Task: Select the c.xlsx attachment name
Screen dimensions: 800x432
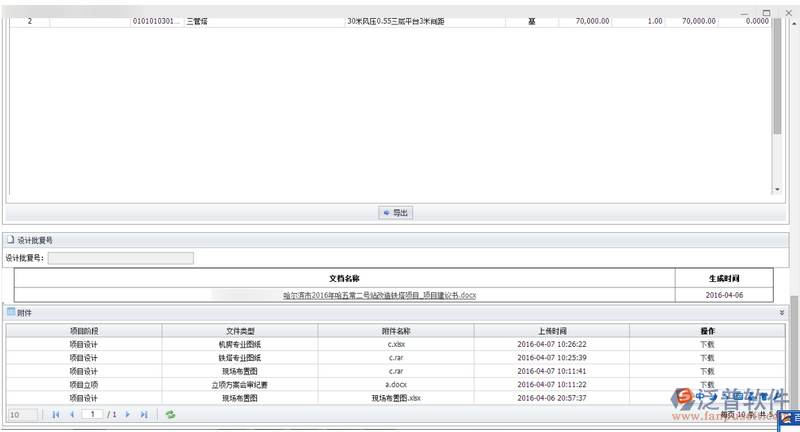Action: [x=396, y=344]
